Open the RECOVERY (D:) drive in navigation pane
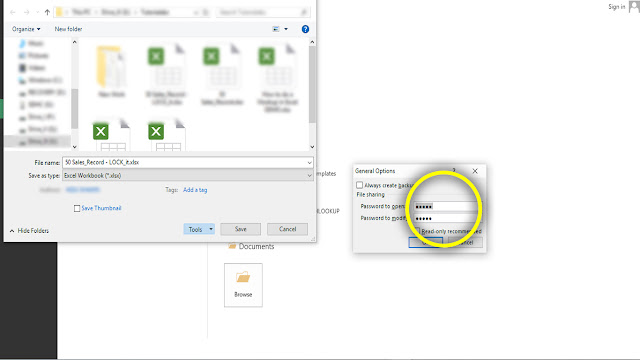 coord(42,92)
